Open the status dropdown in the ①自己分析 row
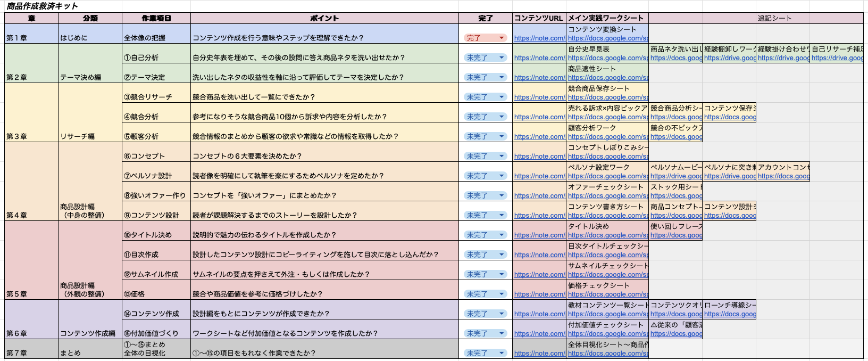This screenshot has width=868, height=361. tap(485, 58)
